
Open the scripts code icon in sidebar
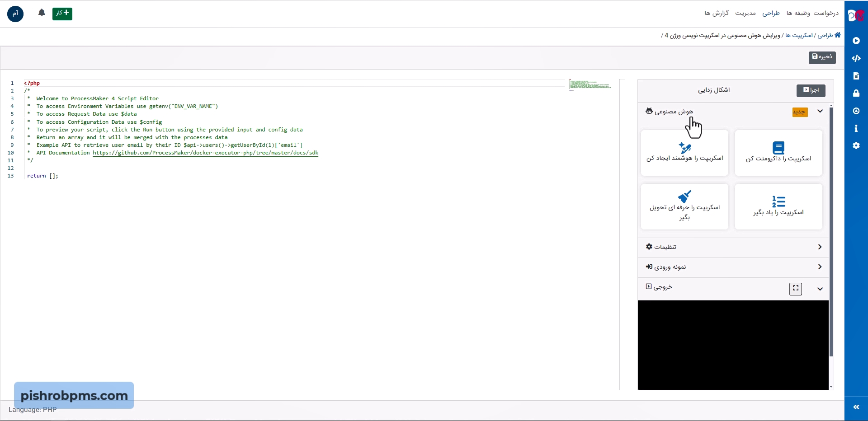(x=856, y=58)
